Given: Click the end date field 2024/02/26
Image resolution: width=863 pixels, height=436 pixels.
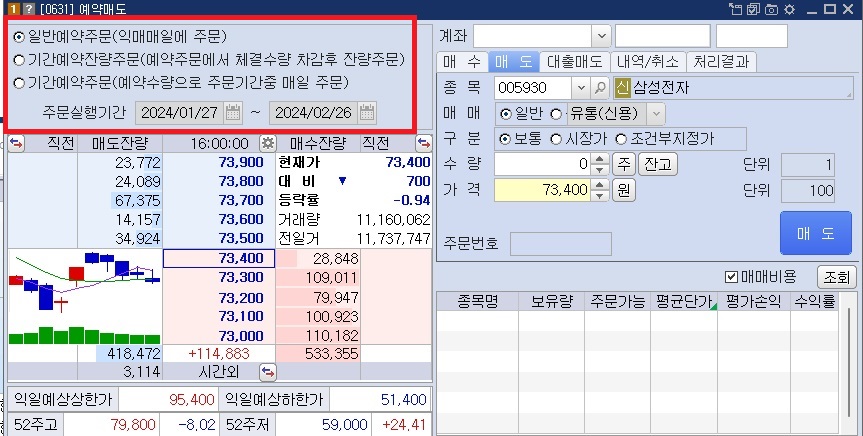Looking at the screenshot, I should [313, 113].
